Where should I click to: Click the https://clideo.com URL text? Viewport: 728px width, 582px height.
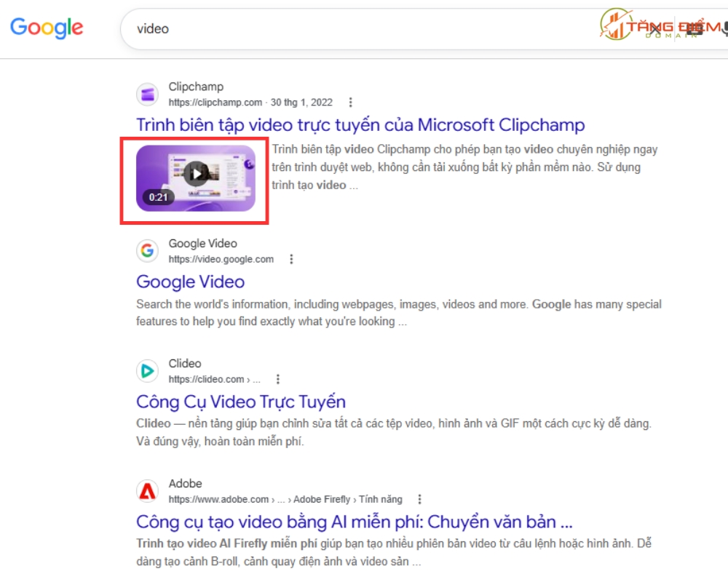point(215,379)
